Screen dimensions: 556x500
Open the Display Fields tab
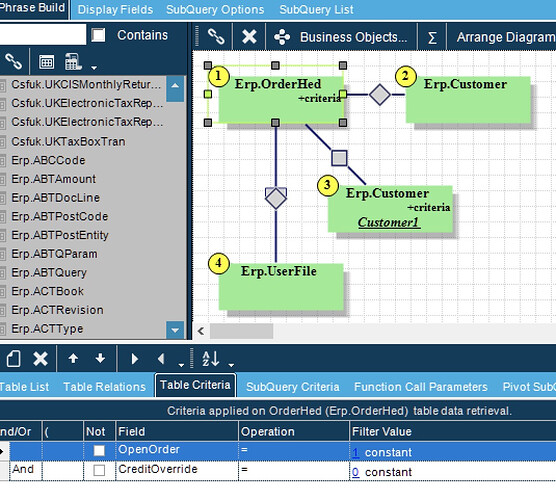pos(115,10)
